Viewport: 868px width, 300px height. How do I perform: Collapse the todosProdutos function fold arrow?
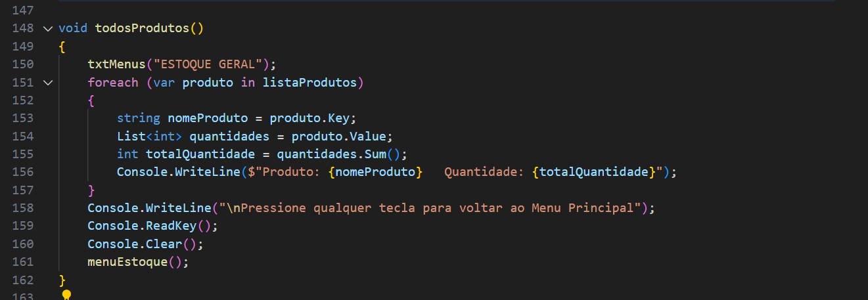[x=47, y=29]
